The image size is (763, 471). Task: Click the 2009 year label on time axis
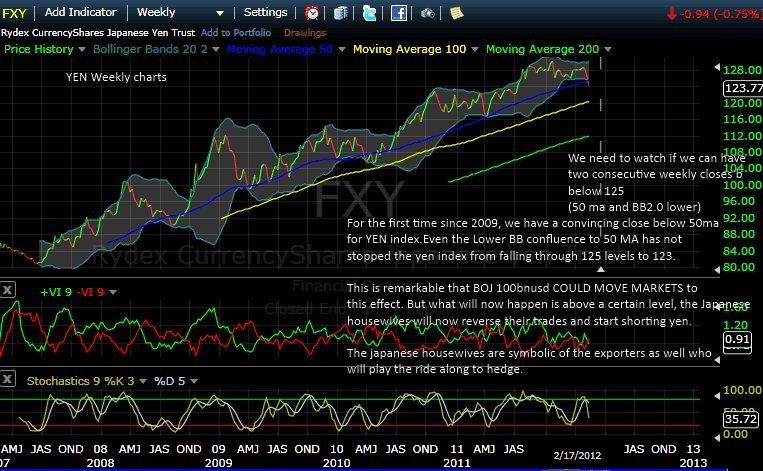point(218,463)
